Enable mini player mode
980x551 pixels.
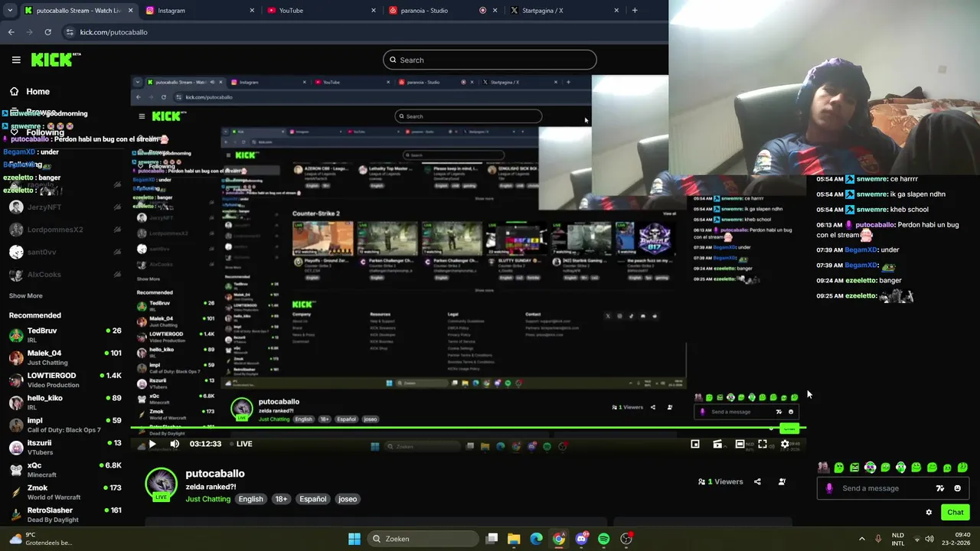tap(695, 444)
